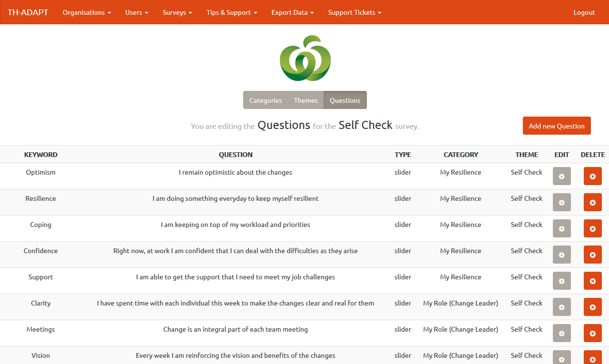
Task: Click the green organisation logo
Action: pyautogui.click(x=305, y=58)
